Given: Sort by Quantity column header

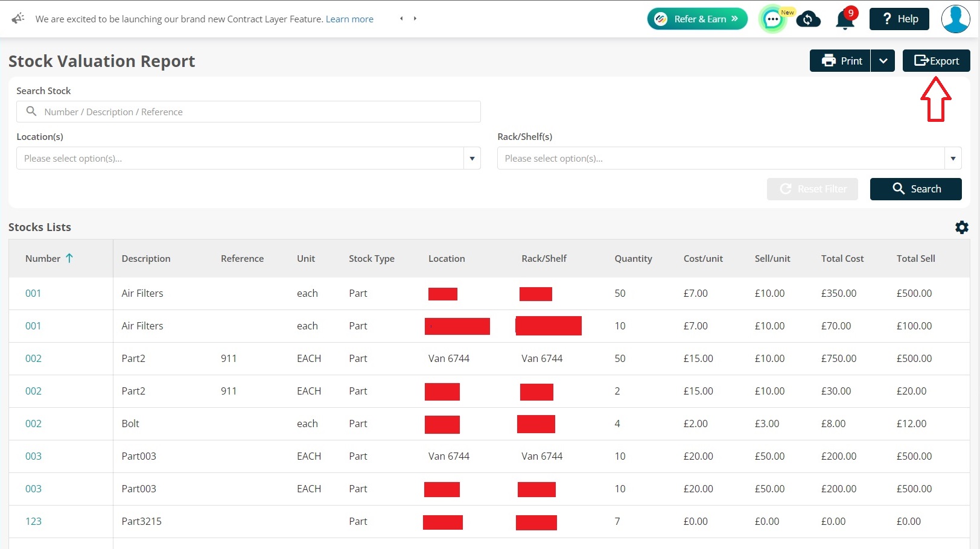Looking at the screenshot, I should pyautogui.click(x=633, y=258).
